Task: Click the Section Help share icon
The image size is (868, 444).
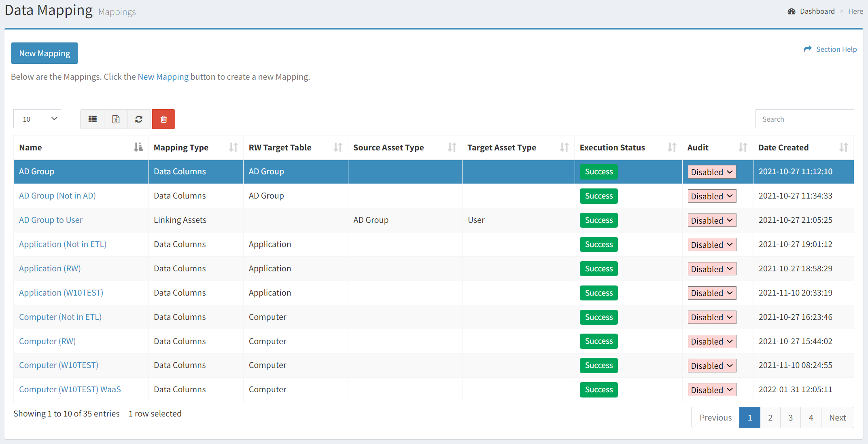Action: point(808,49)
